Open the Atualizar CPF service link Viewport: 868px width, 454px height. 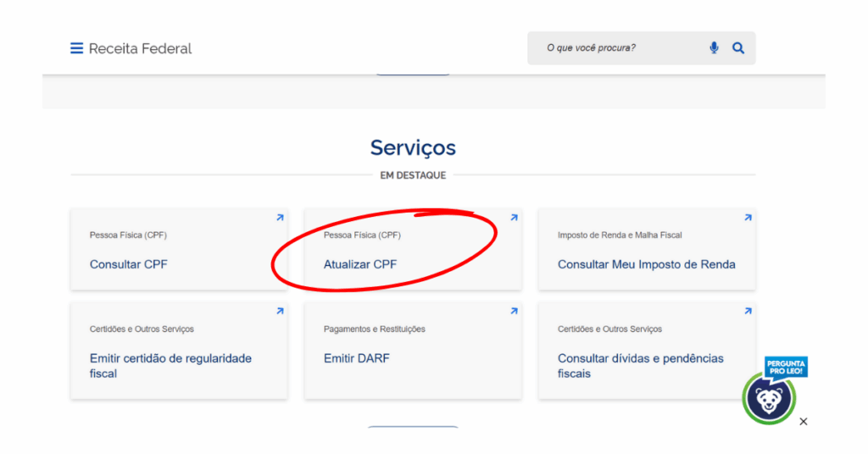(x=360, y=264)
